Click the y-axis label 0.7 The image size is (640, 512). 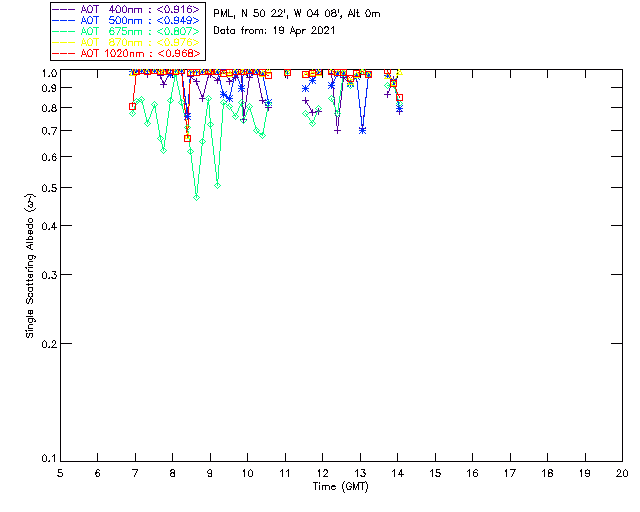[x=49, y=131]
